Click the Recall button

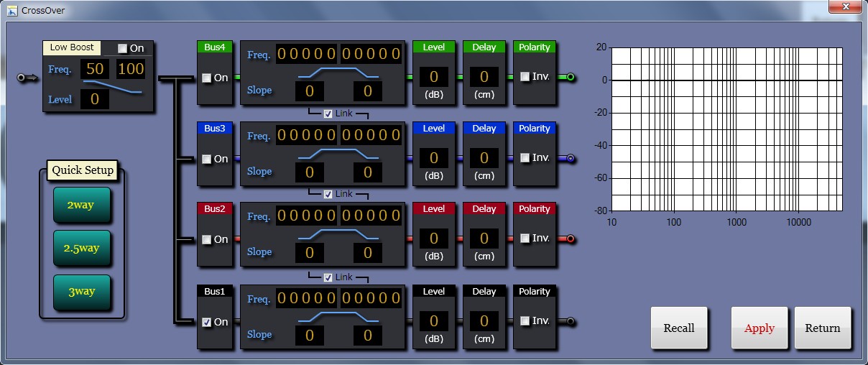point(679,328)
